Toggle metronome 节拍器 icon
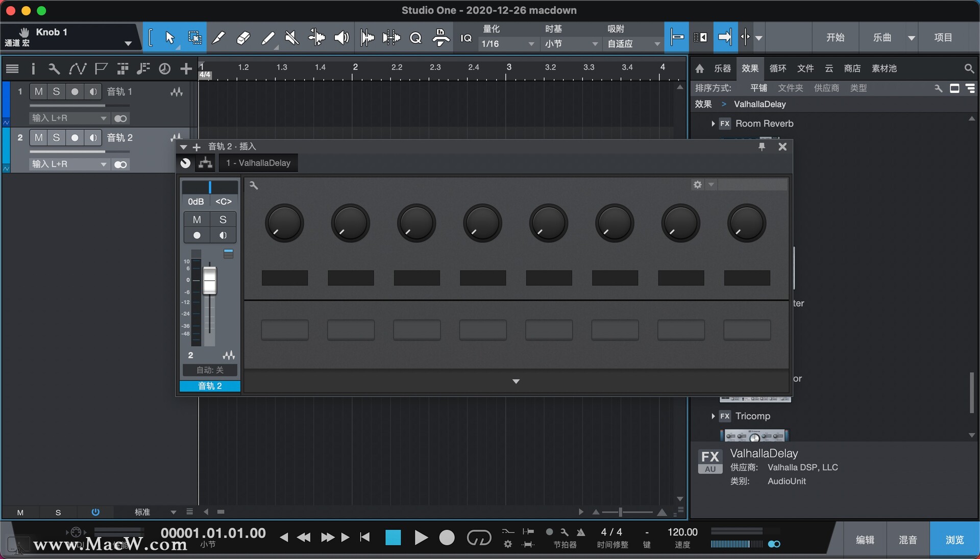This screenshot has width=980, height=559. [x=581, y=532]
